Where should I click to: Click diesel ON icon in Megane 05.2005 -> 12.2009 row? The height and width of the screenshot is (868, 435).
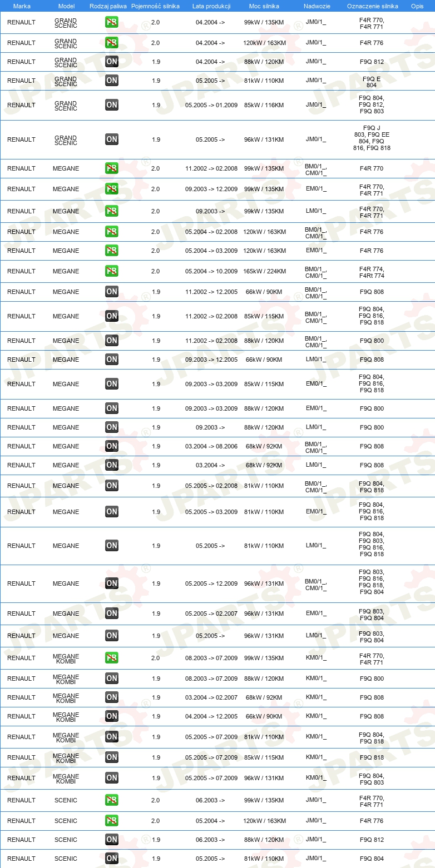(112, 583)
